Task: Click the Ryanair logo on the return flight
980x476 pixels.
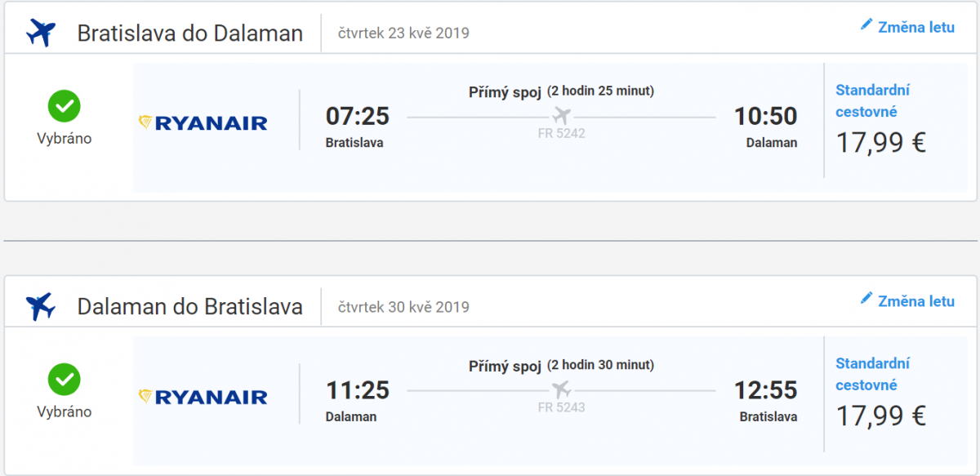Action: (x=203, y=397)
